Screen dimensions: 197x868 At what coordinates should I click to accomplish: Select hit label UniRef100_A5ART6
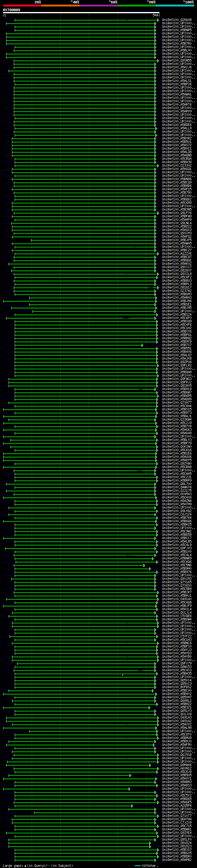pos(177,104)
